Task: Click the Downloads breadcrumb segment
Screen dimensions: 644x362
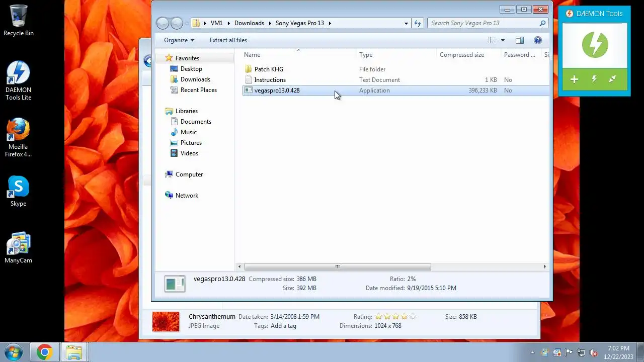Action: click(x=249, y=23)
